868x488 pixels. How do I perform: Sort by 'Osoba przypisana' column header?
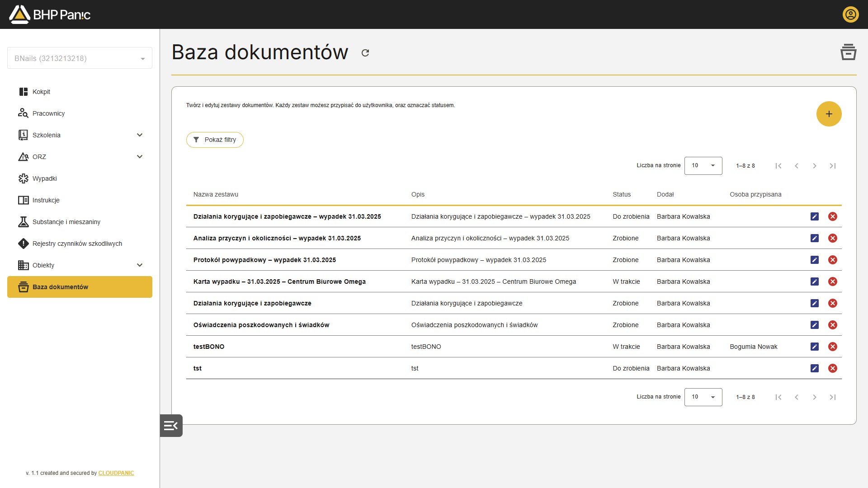click(x=755, y=194)
